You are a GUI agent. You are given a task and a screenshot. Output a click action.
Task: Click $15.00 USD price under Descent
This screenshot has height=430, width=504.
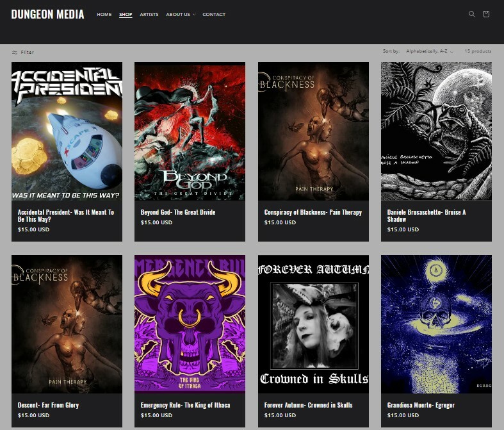click(x=33, y=415)
